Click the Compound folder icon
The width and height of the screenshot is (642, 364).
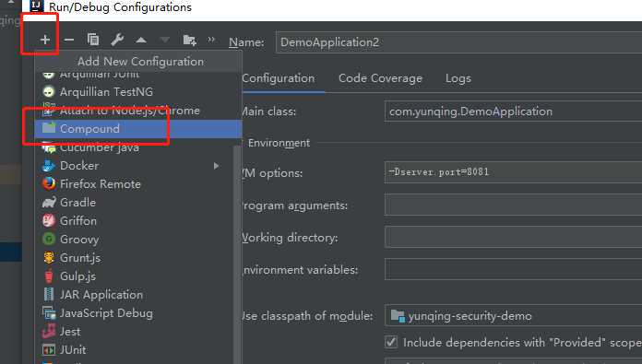pos(49,128)
